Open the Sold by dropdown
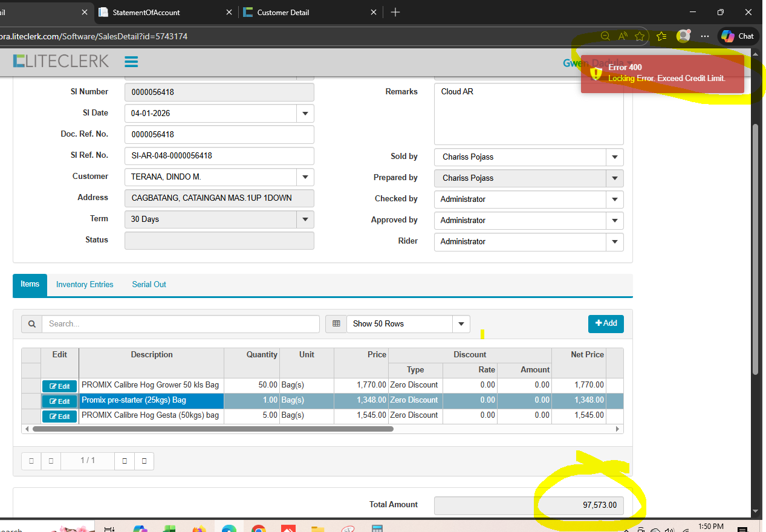 (x=614, y=157)
